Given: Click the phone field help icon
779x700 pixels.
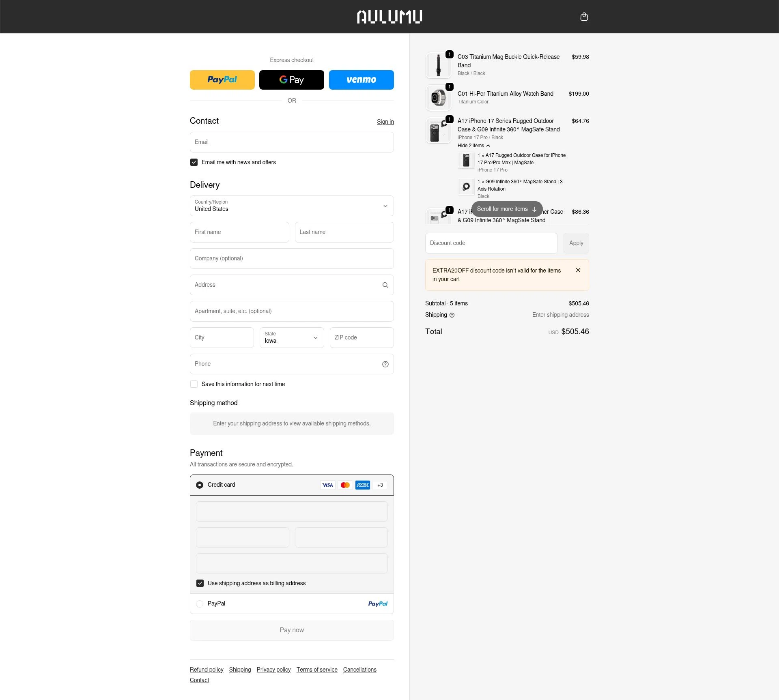Looking at the screenshot, I should click(385, 364).
